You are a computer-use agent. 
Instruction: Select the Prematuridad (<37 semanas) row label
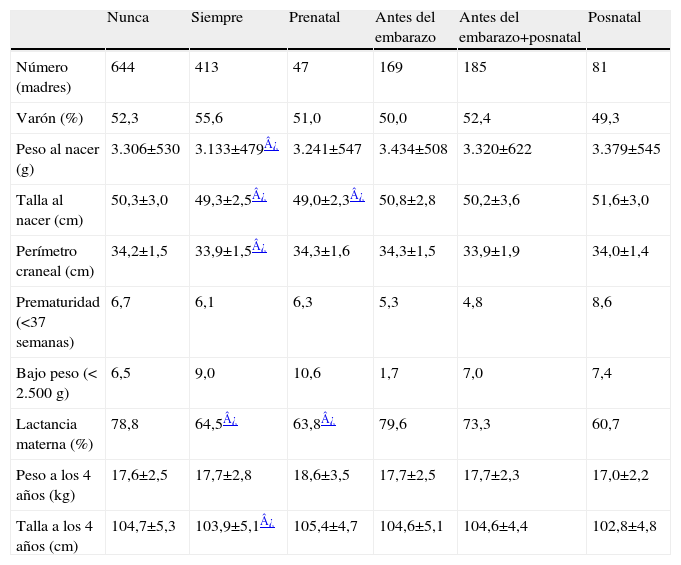pyautogui.click(x=57, y=321)
